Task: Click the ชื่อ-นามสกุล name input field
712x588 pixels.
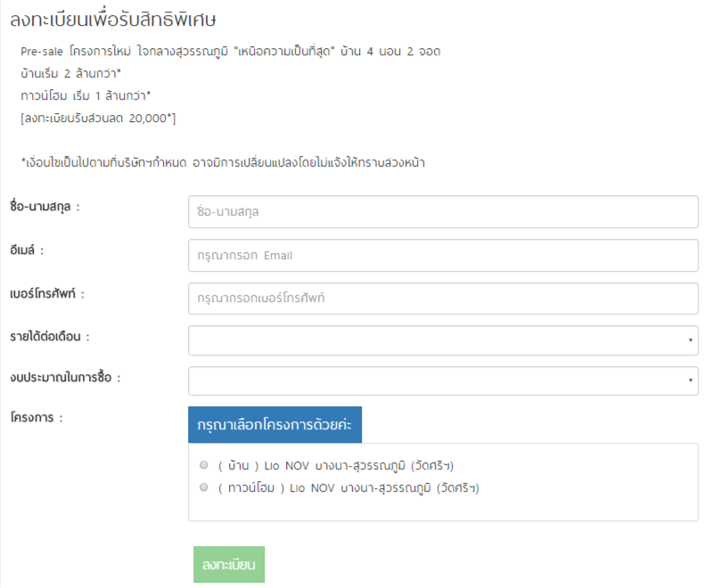Action: point(443,212)
